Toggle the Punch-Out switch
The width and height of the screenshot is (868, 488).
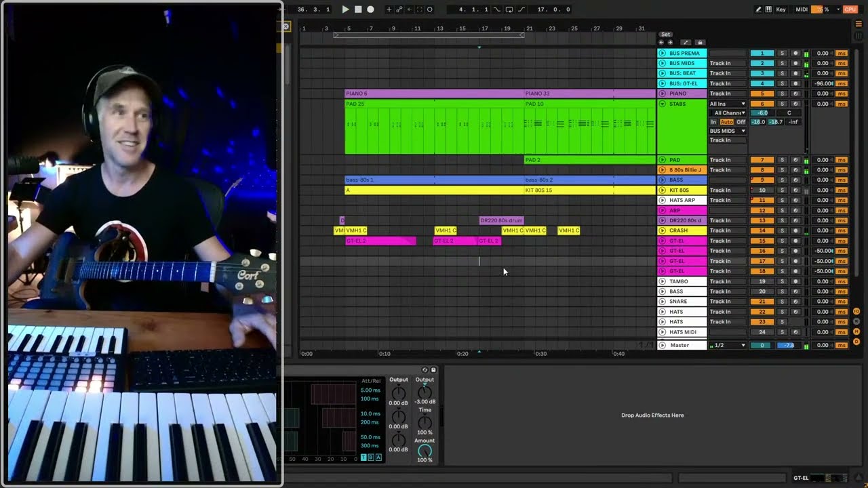pyautogui.click(x=521, y=9)
